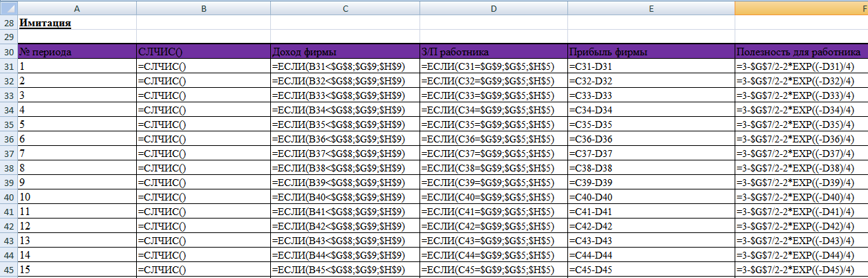Click the =C31-D31 cell
The height and width of the screenshot is (278, 868).
[x=651, y=66]
